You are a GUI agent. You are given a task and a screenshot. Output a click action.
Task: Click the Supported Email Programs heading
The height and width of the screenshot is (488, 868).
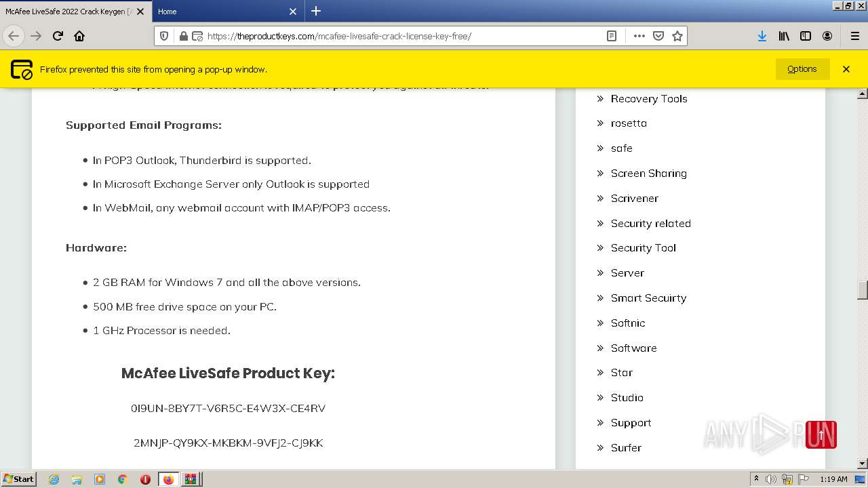(x=144, y=125)
